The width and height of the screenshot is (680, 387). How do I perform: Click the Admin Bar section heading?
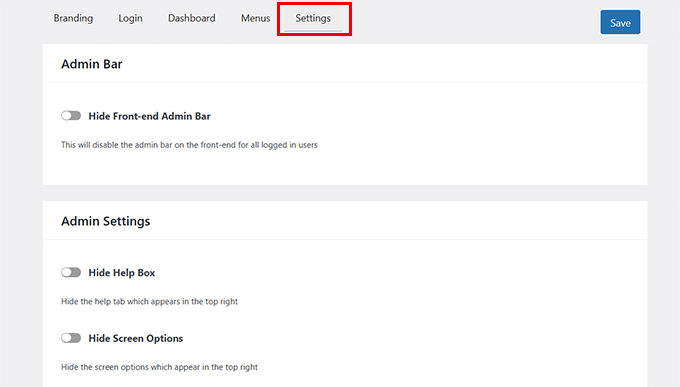click(x=92, y=64)
